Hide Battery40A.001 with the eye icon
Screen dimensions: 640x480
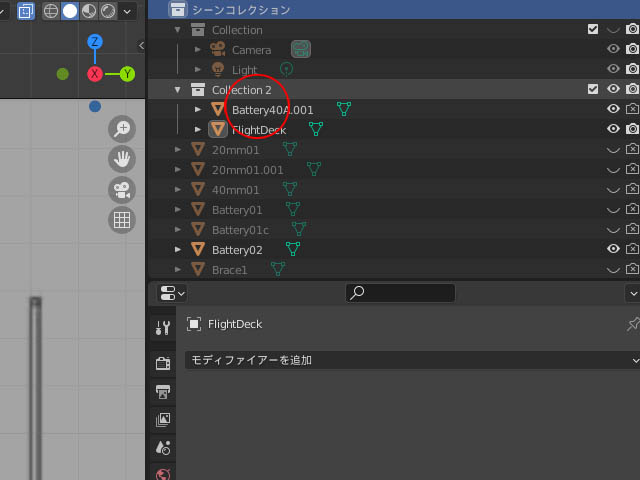point(613,109)
